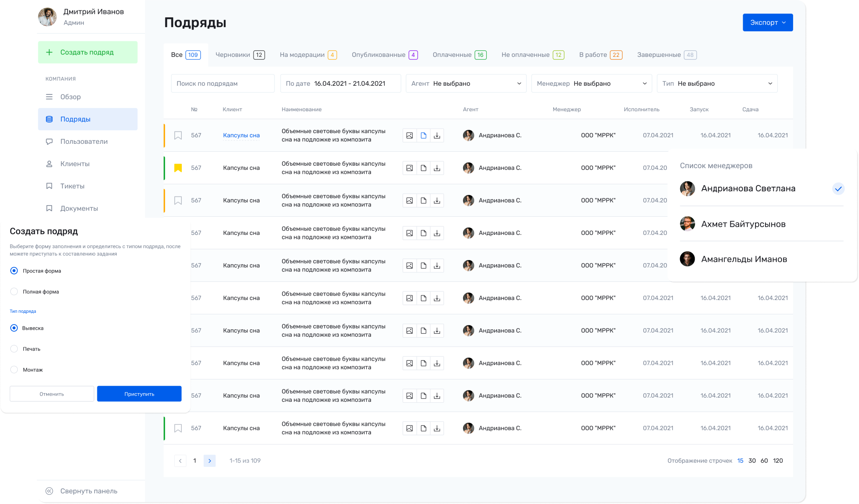Screen dimensions: 859x504
Task: Go to the next page arrow
Action: [x=209, y=461]
